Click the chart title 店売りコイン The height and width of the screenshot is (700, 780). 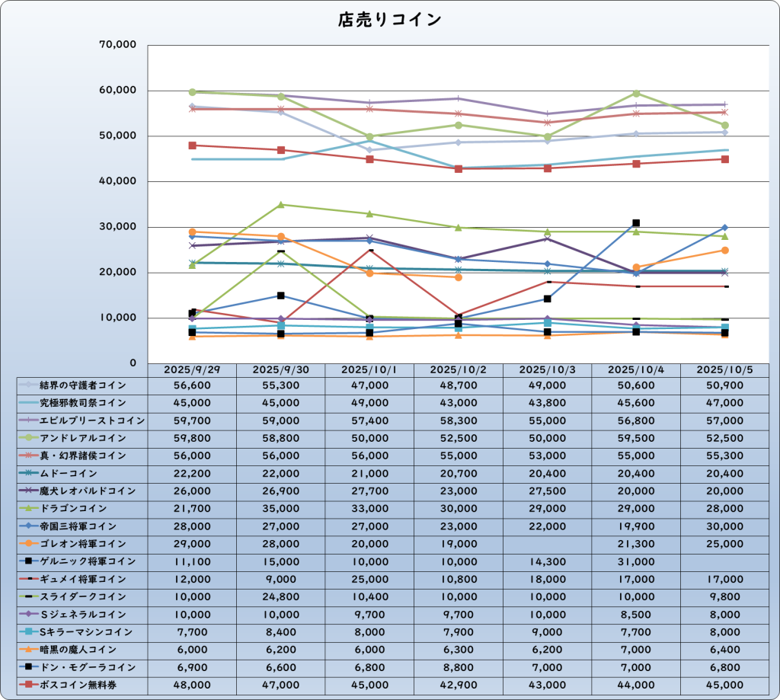coord(389,20)
